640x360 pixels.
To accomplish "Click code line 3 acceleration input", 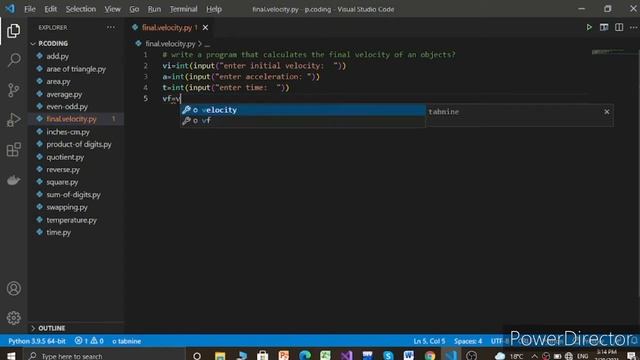I will 241,77.
